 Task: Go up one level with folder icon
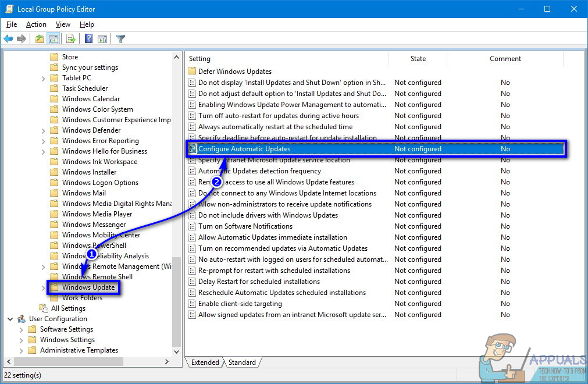[40, 39]
